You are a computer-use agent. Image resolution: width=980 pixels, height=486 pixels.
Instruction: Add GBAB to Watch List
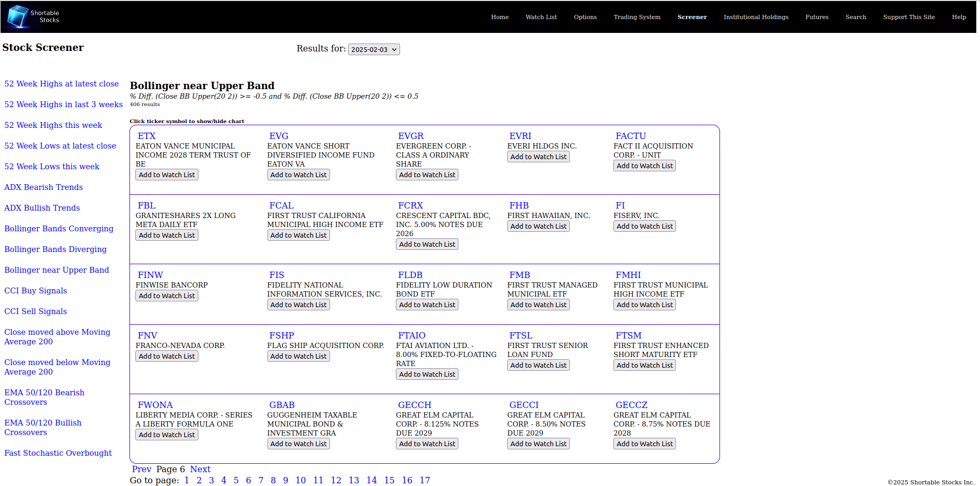point(298,444)
